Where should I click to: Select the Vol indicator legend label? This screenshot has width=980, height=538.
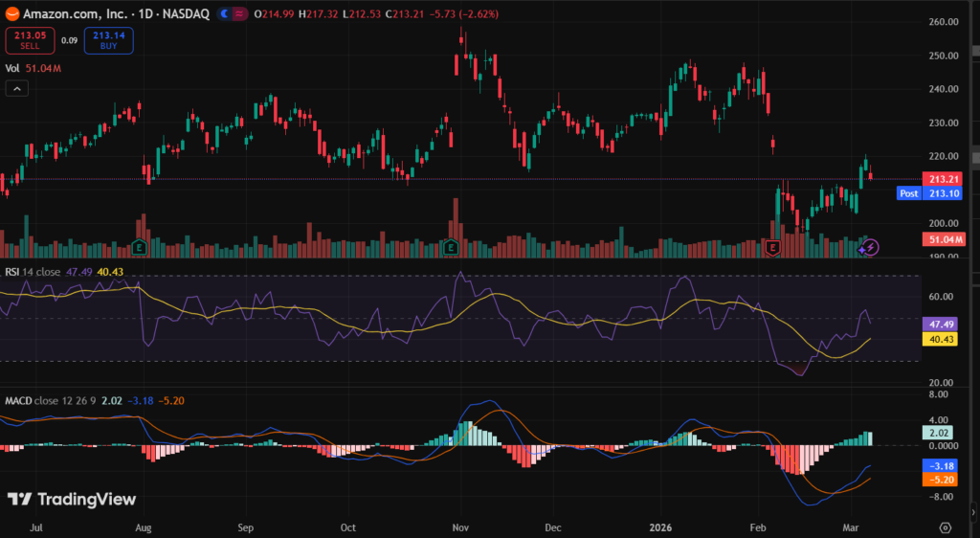pos(12,68)
